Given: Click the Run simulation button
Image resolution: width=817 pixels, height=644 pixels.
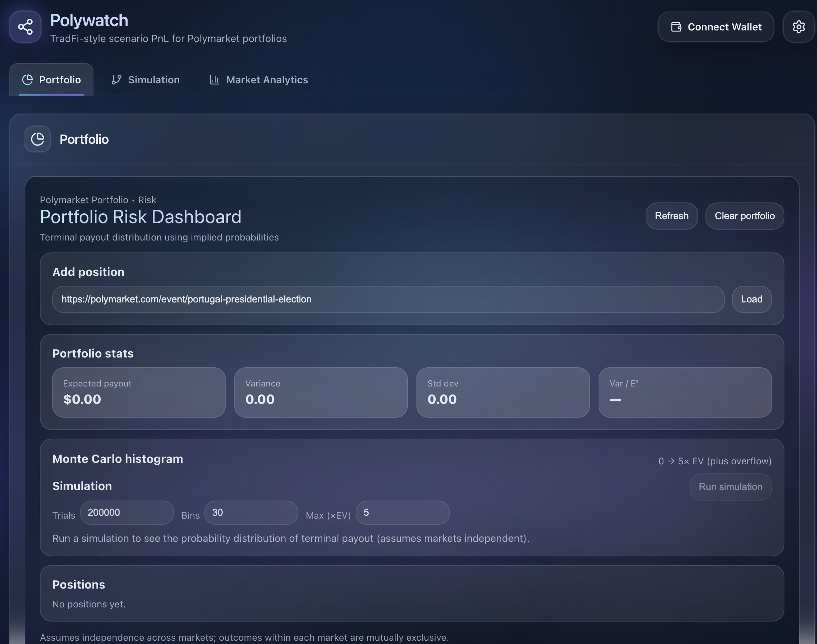Looking at the screenshot, I should (730, 487).
